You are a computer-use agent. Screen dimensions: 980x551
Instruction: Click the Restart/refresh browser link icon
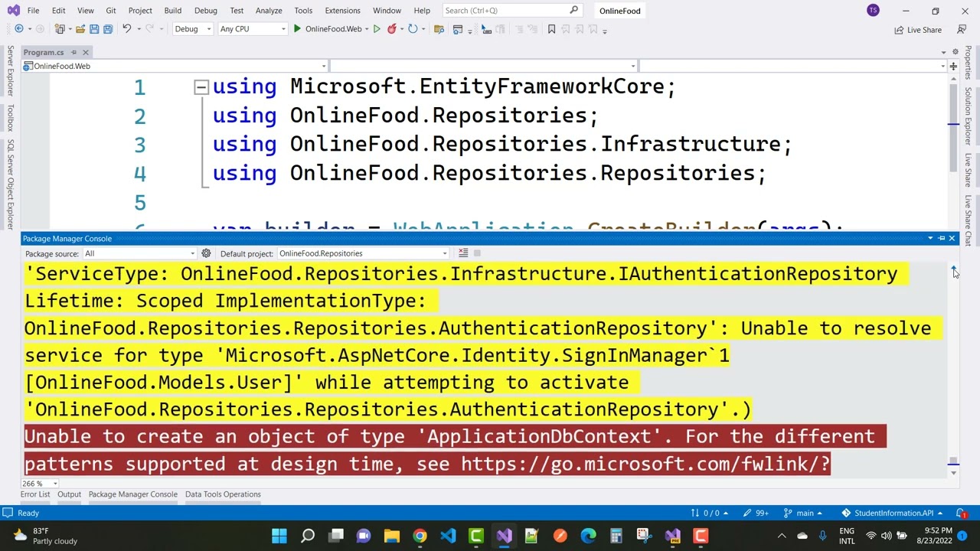coord(413,29)
